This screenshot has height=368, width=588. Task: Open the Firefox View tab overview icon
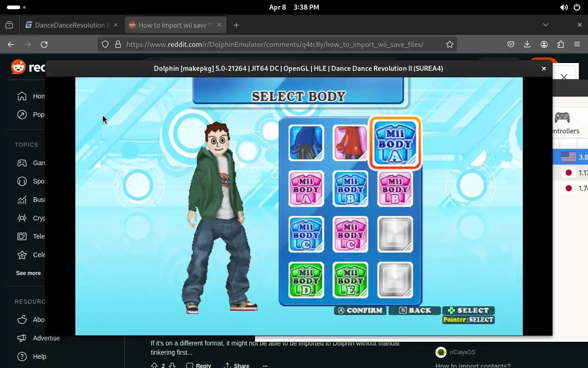9,25
